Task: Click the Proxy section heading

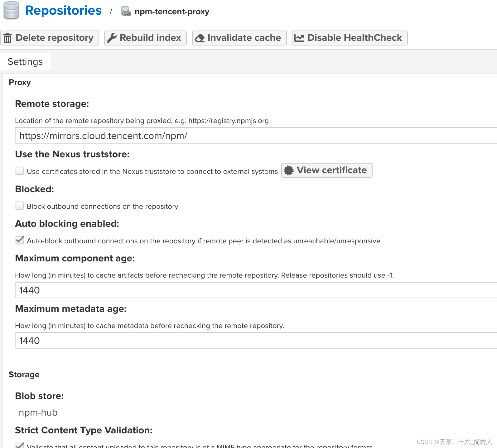Action: [x=20, y=83]
